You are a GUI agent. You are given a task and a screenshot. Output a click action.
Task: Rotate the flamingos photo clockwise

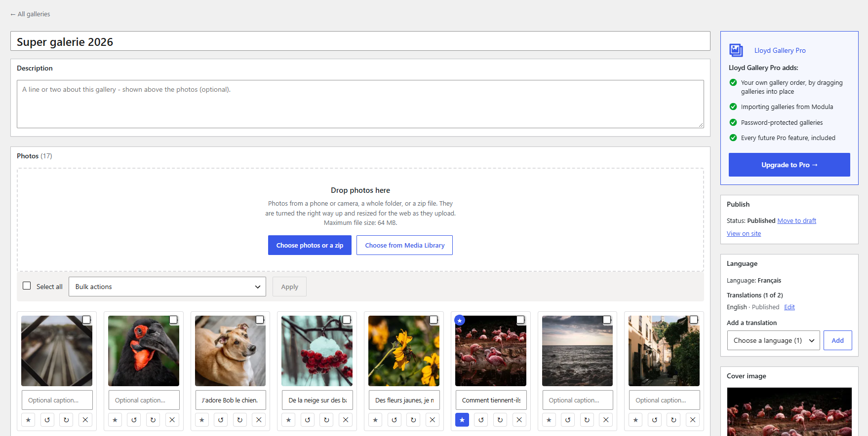pos(500,420)
